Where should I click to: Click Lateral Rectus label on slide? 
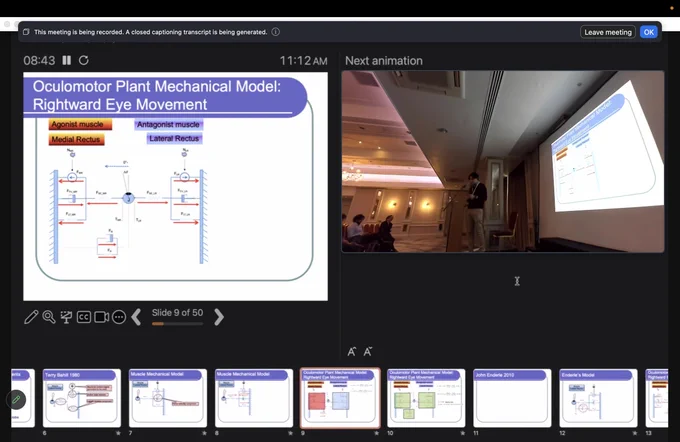click(x=174, y=138)
